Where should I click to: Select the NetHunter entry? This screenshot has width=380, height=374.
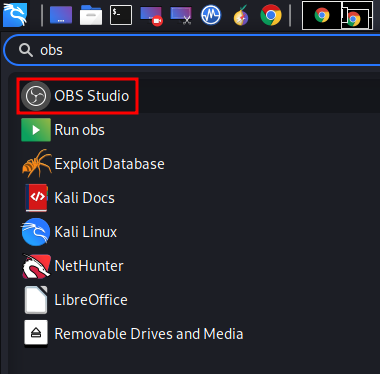point(89,266)
